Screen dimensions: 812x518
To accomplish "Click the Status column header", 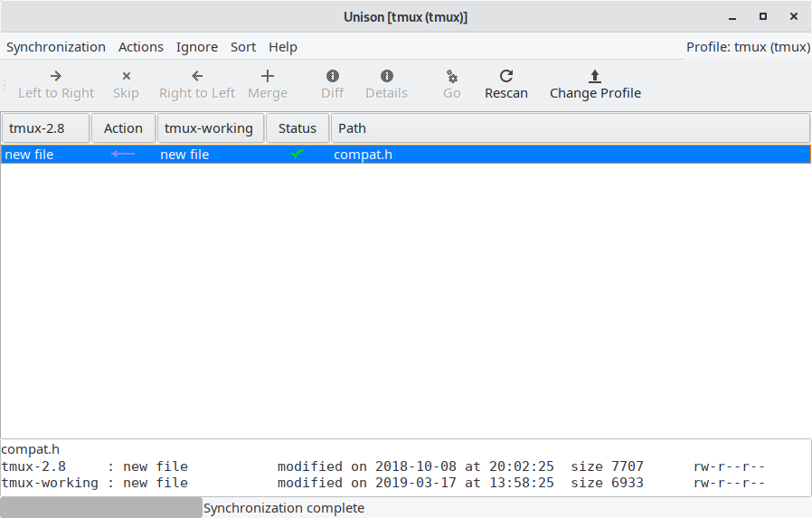I will click(x=297, y=127).
